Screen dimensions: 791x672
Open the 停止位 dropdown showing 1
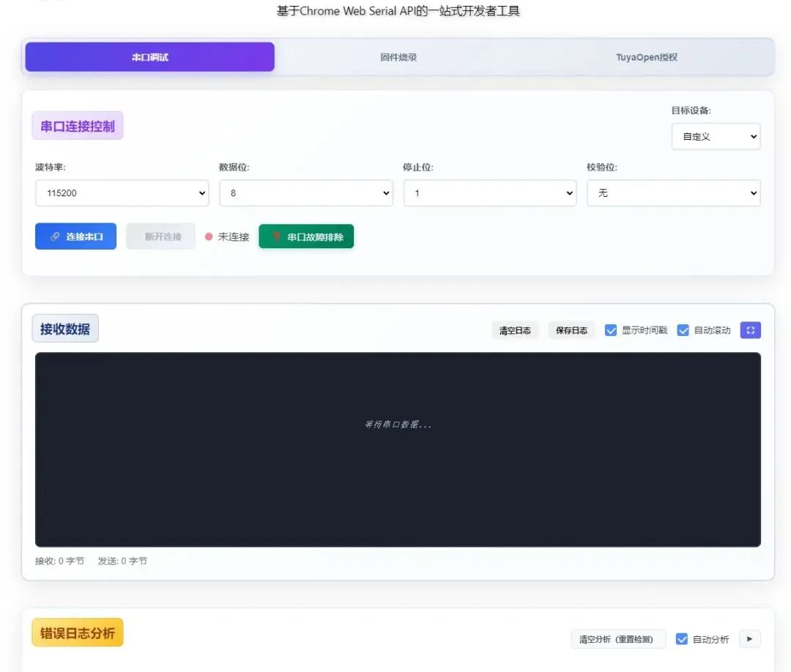(x=490, y=193)
